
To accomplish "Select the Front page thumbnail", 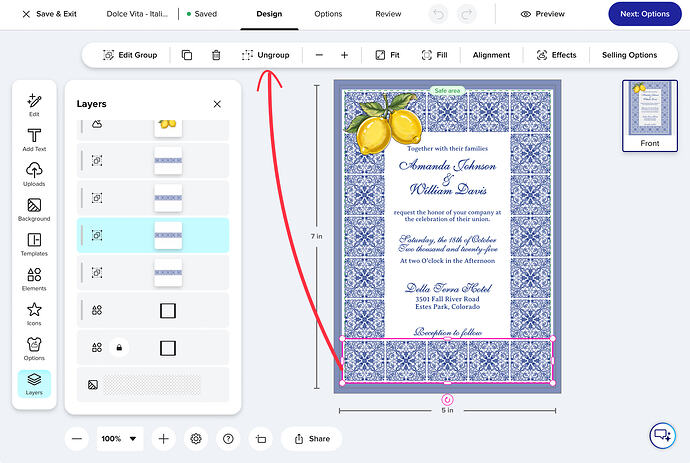I will (x=650, y=116).
